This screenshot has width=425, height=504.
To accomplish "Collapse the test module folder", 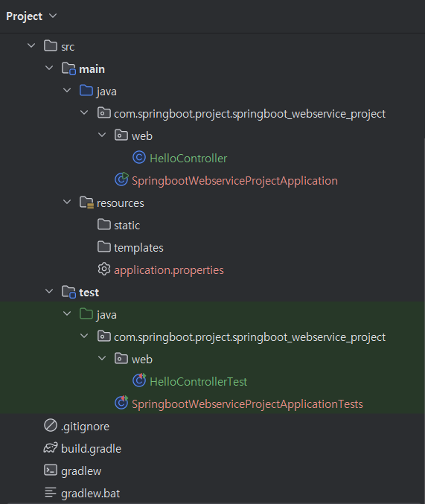I will click(49, 292).
